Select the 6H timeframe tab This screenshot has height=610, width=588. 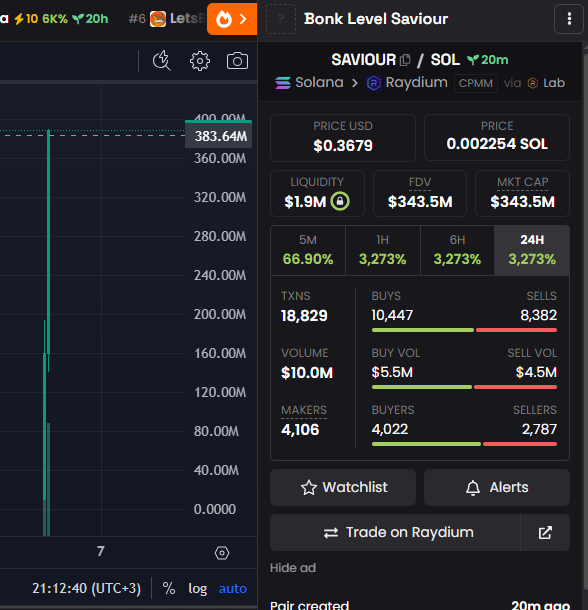(457, 250)
